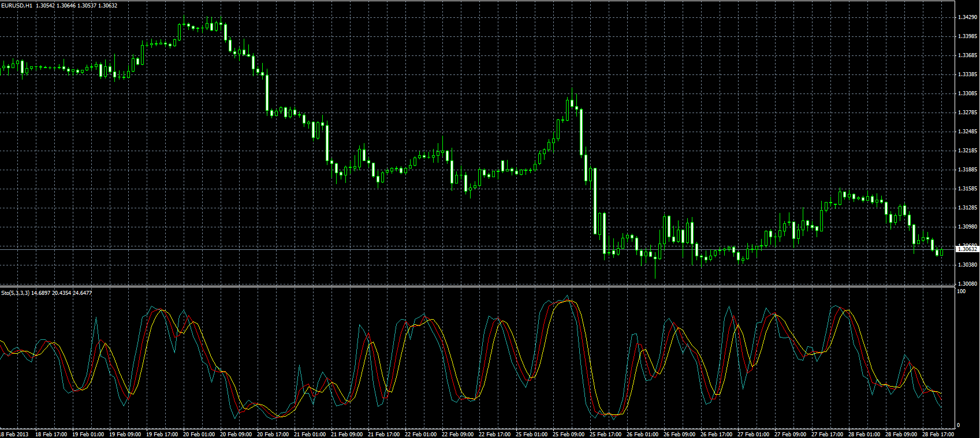
Task: Click the 27 Feb 17:00 time label
Action: coord(828,435)
